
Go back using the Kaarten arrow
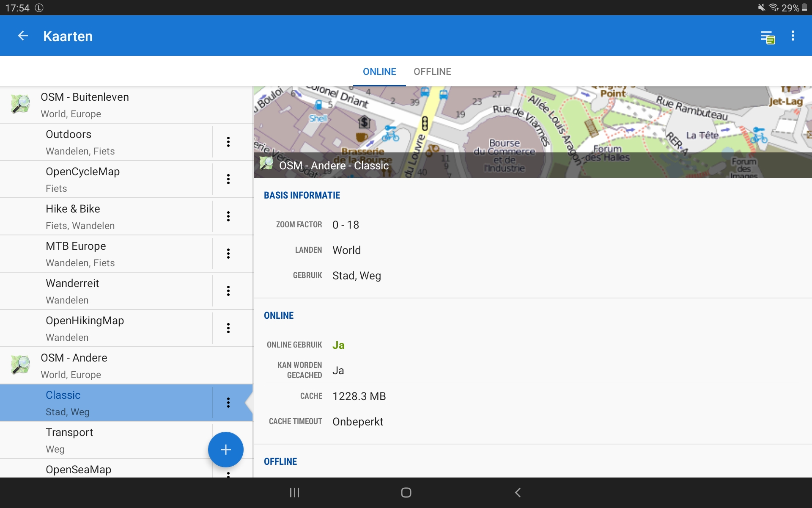coord(23,36)
